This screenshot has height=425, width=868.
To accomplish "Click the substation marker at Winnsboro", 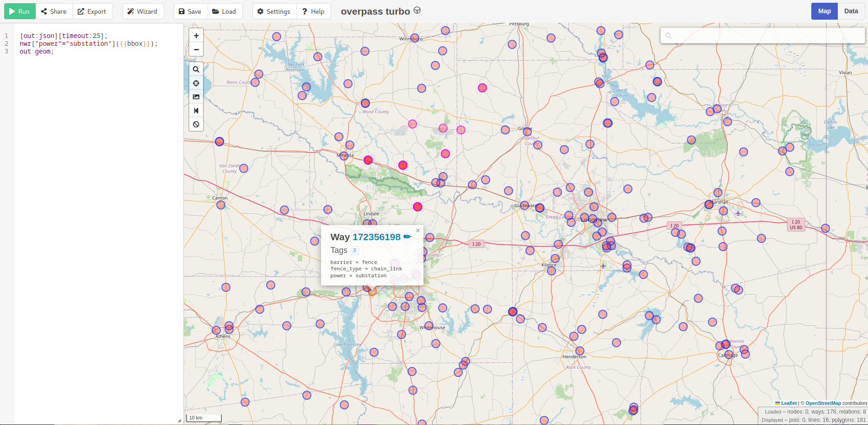I will click(415, 38).
